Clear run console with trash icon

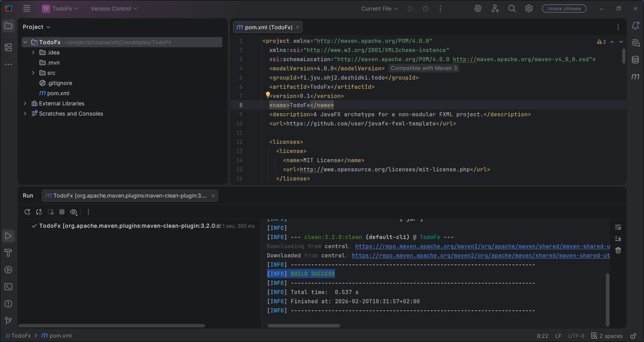pos(618,250)
